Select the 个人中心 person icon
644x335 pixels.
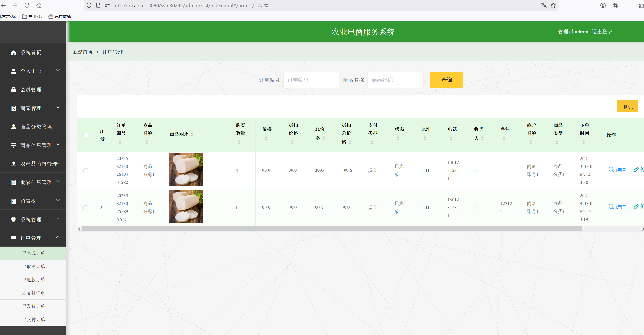tap(14, 71)
